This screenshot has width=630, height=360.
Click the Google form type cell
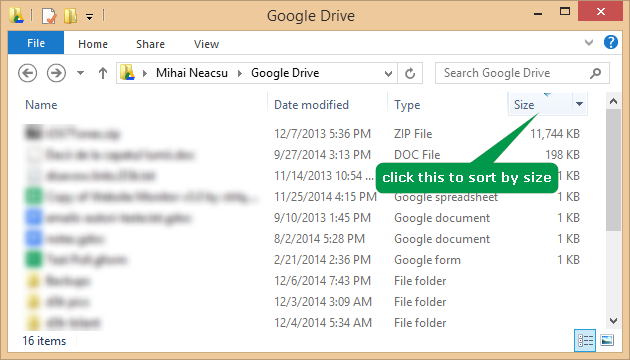tap(427, 260)
